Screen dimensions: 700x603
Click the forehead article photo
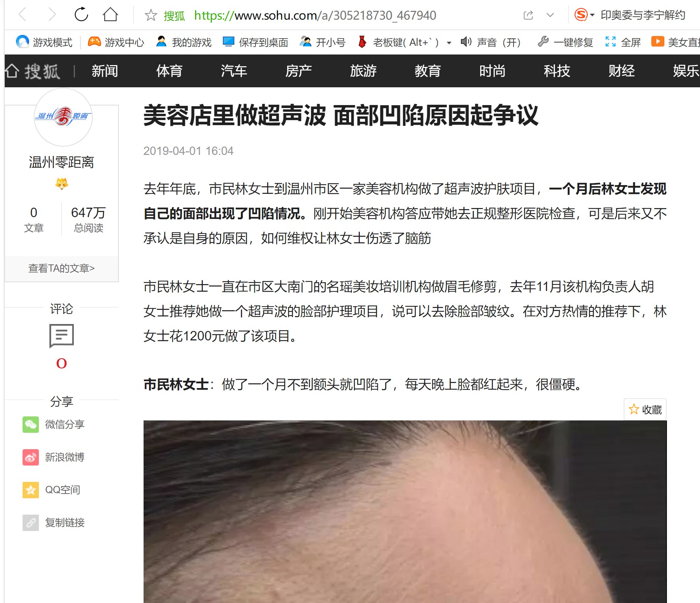pyautogui.click(x=405, y=511)
